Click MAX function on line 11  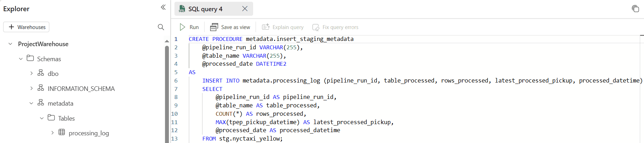coord(221,122)
